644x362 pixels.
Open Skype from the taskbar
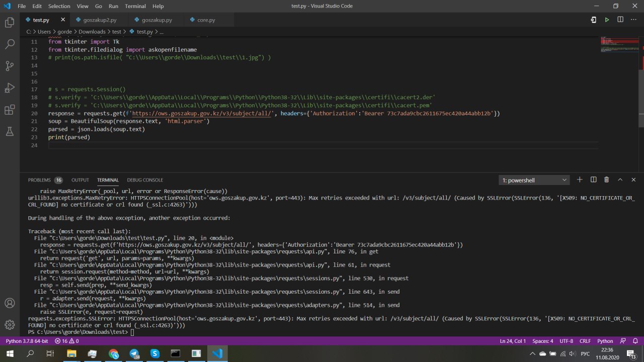[155, 353]
